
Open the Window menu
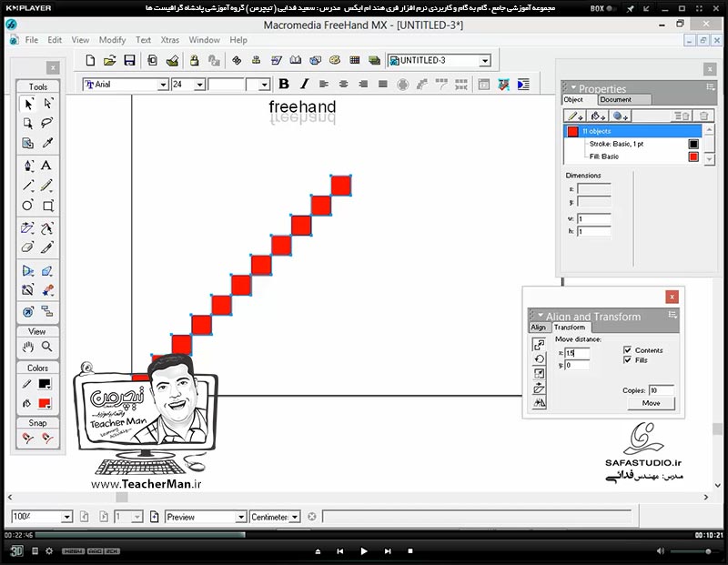click(x=204, y=40)
